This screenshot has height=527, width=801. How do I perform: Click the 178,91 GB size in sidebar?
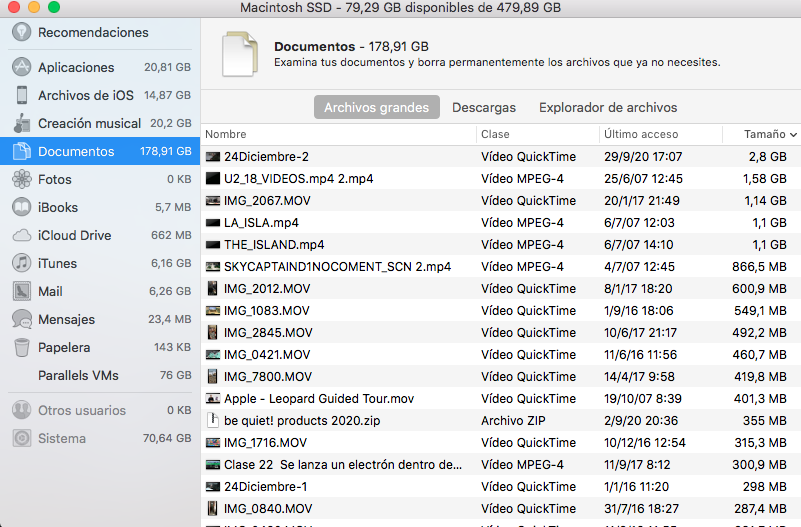click(166, 151)
